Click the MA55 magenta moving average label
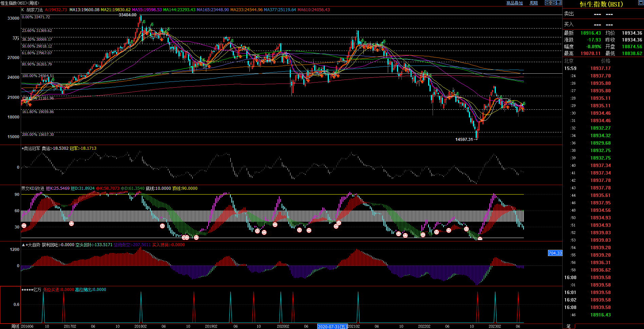This screenshot has height=329, width=644. click(147, 10)
